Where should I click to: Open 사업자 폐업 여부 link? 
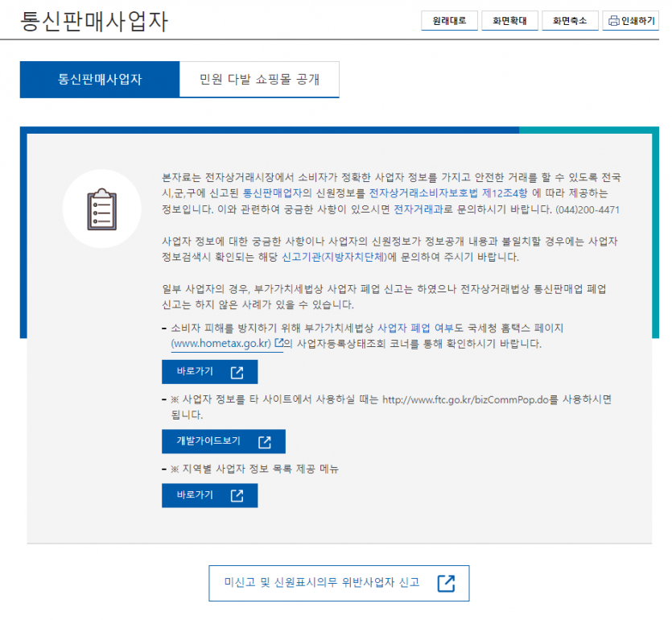415,329
